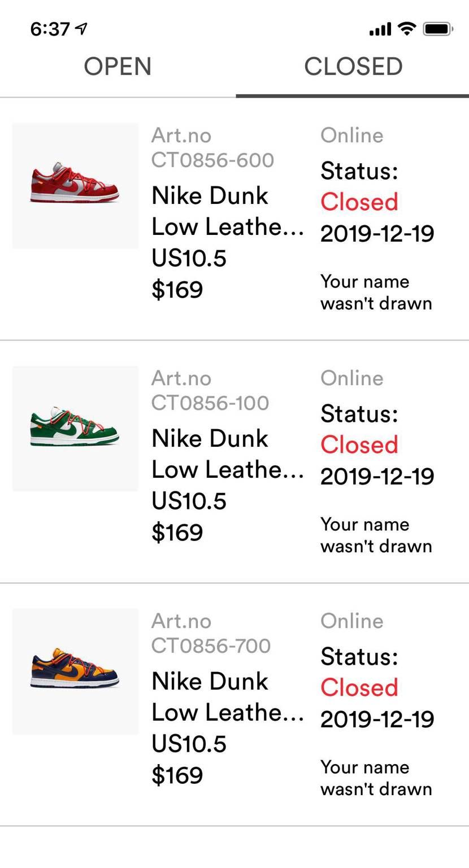Tap "Your name wasn't drawn" on last entry

376,778
